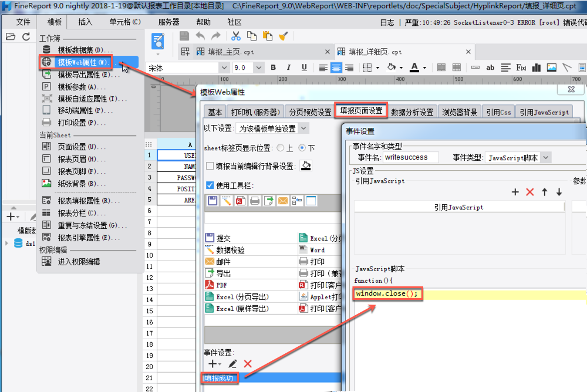Click the Copy icon in toolbar
Viewport: 587px width, 392px height.
click(x=252, y=36)
